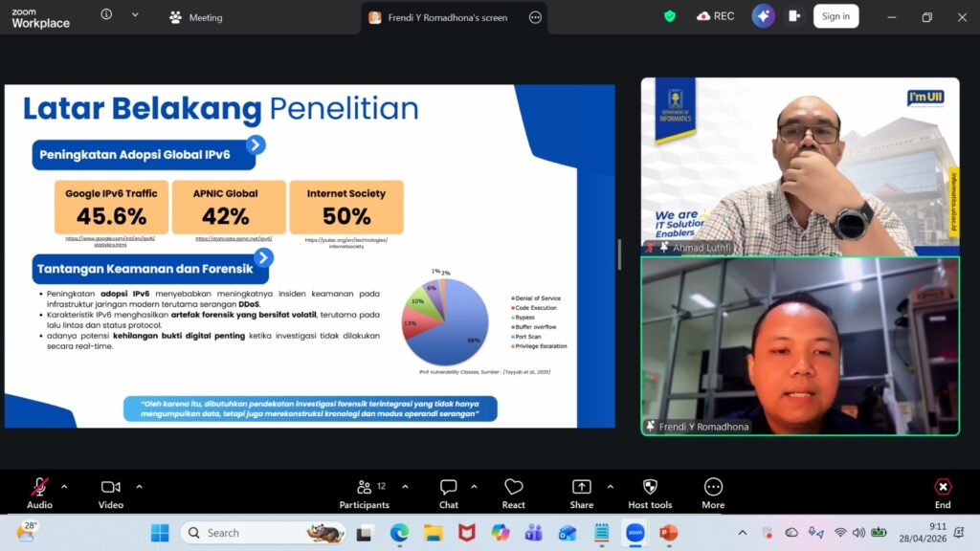This screenshot has width=980, height=551.
Task: Expand the caret next to Participants
Action: (405, 486)
